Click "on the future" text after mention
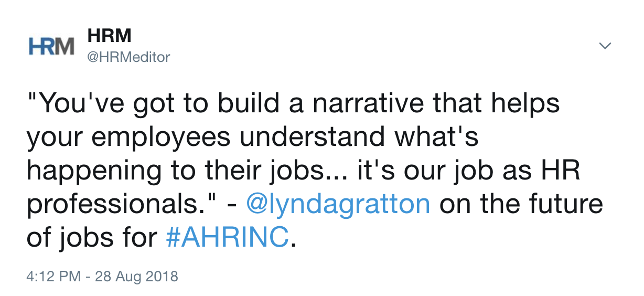This screenshot has width=644, height=296. (521, 205)
